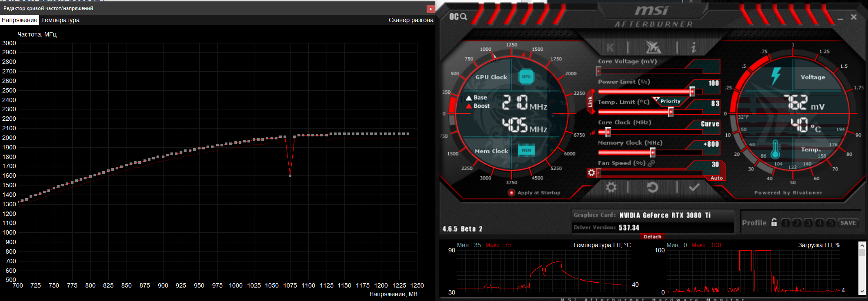
Task: Click the Core Clock slider handle
Action: pyautogui.click(x=608, y=132)
